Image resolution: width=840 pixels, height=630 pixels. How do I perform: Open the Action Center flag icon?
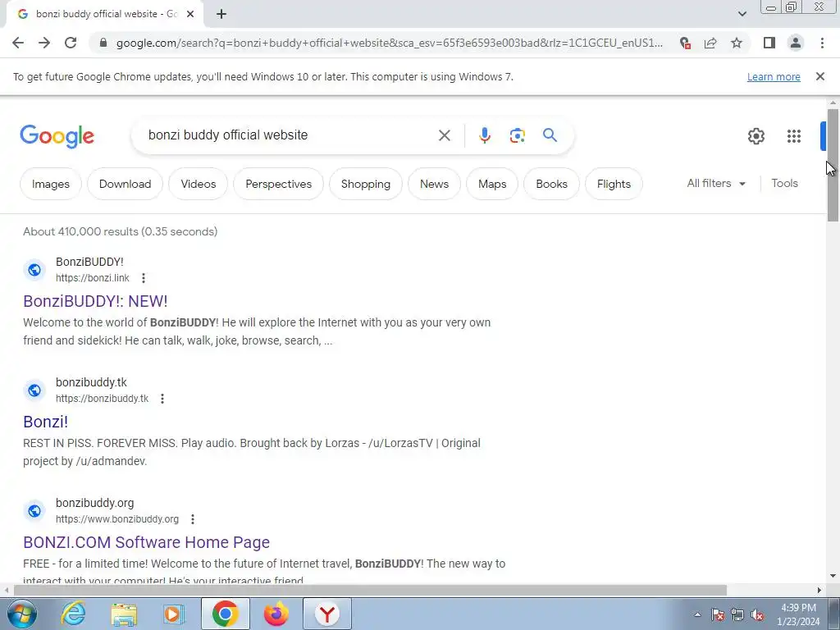[718, 614]
